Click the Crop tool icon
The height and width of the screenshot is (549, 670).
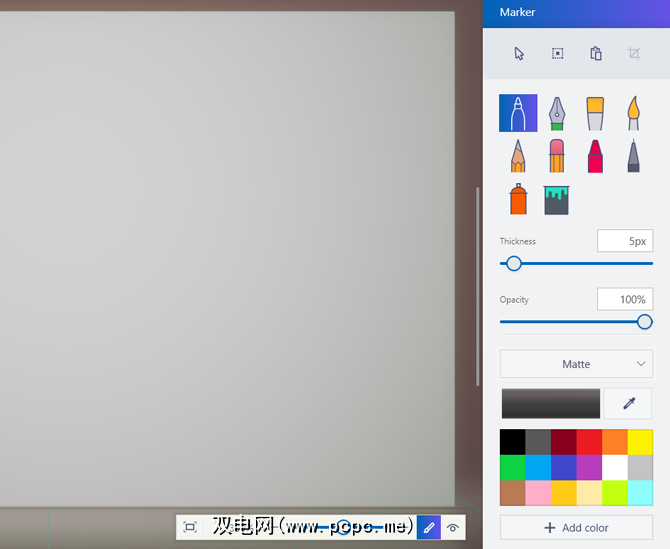coord(634,54)
